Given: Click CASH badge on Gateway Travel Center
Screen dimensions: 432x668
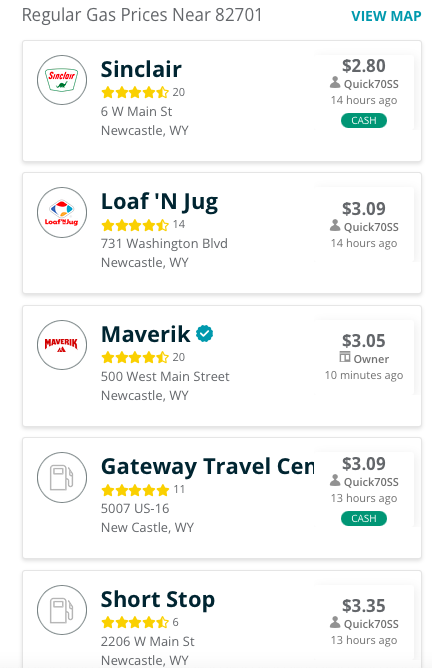Looking at the screenshot, I should (364, 518).
